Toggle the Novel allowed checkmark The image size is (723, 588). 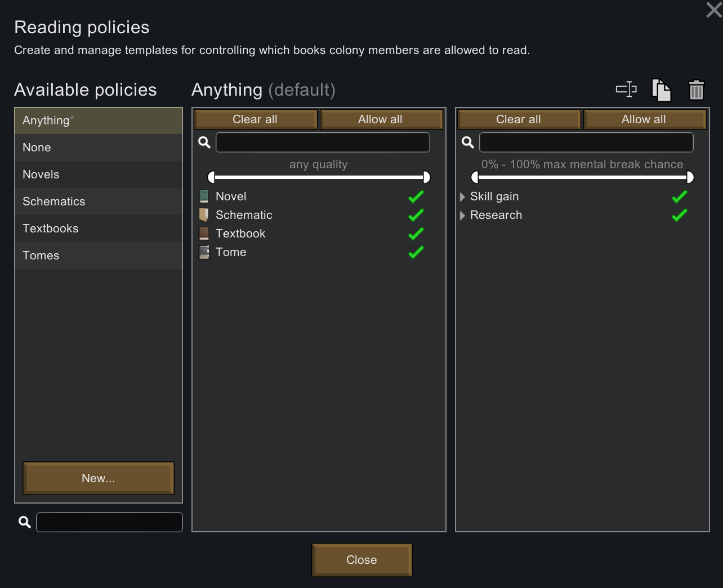point(416,196)
